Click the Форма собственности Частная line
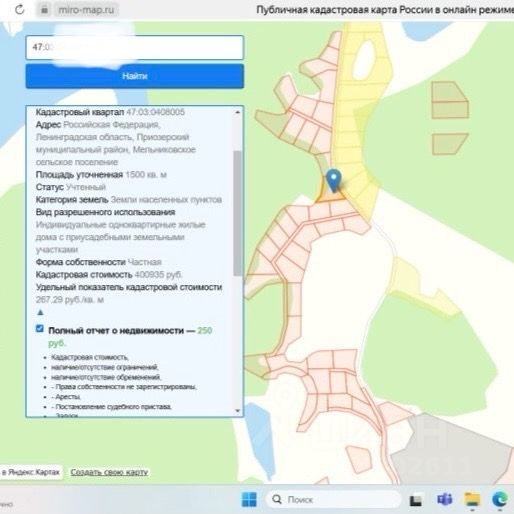 click(98, 262)
